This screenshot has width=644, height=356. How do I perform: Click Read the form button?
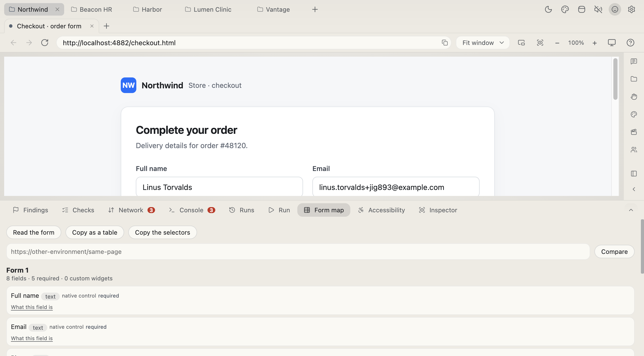pos(34,232)
